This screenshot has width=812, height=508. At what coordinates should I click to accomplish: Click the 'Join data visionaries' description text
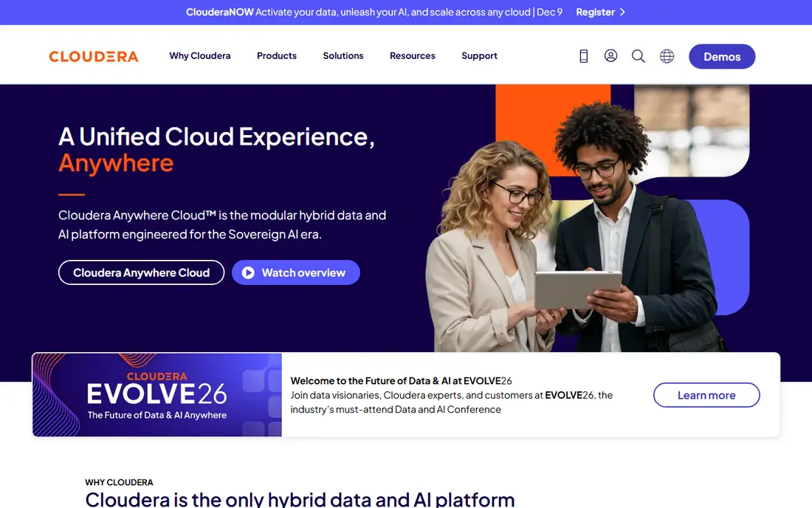(x=452, y=402)
